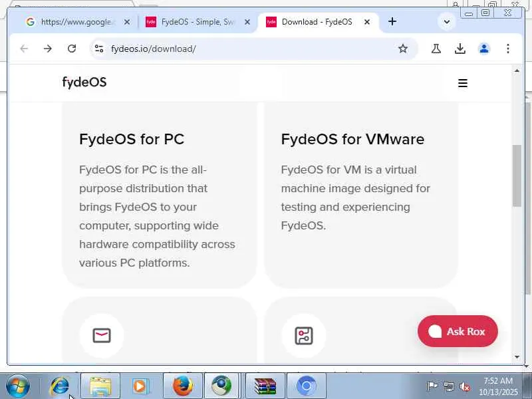Minimize the Chrome window
This screenshot has width=532, height=399.
pyautogui.click(x=469, y=13)
